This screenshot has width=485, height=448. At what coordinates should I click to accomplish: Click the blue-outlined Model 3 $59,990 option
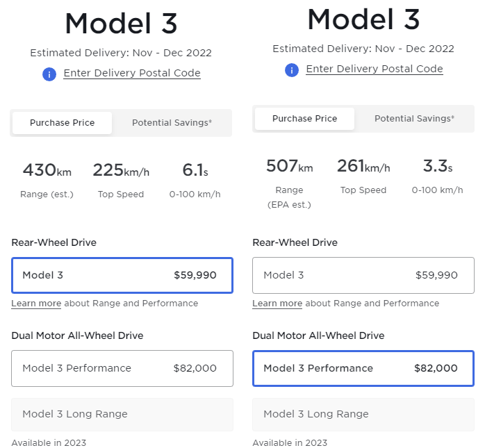122,276
